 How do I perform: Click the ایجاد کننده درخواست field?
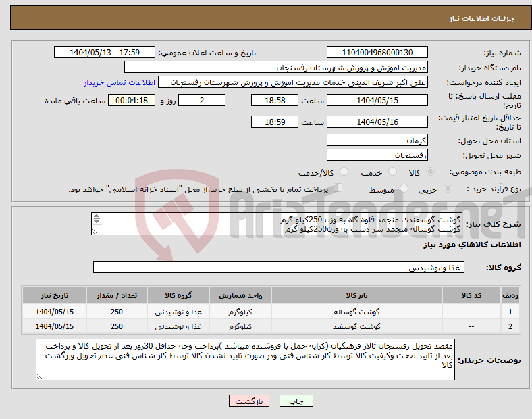(x=293, y=82)
